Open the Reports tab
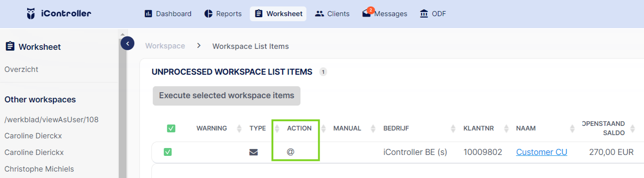The image size is (644, 178). click(223, 14)
